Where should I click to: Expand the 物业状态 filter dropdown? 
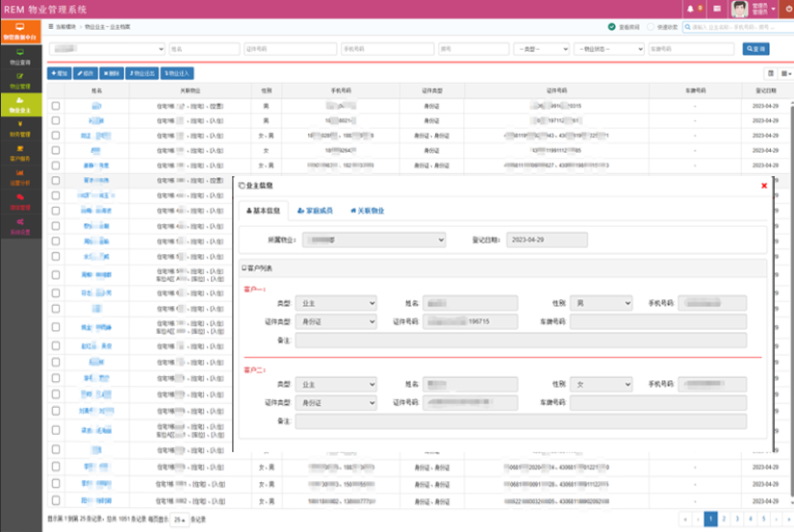(609, 49)
